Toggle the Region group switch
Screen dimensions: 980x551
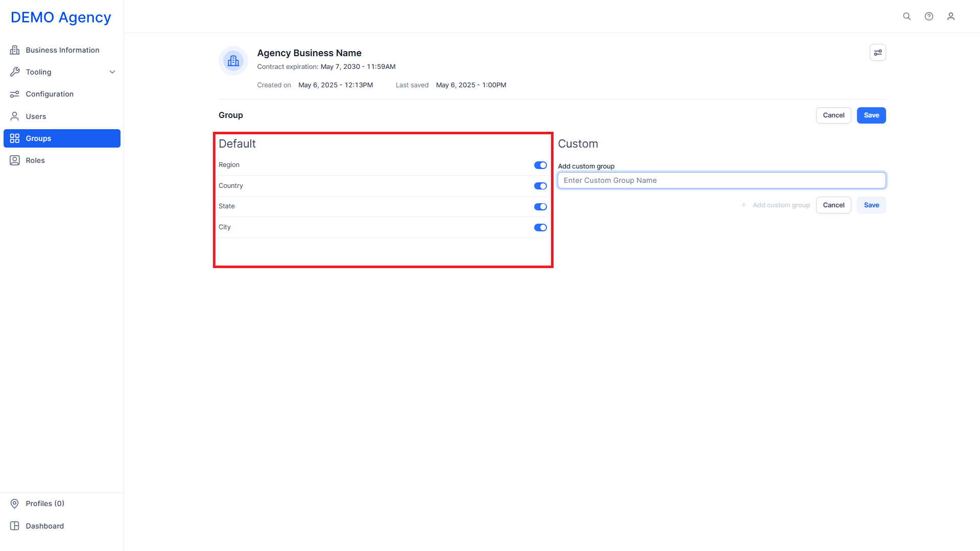coord(540,165)
